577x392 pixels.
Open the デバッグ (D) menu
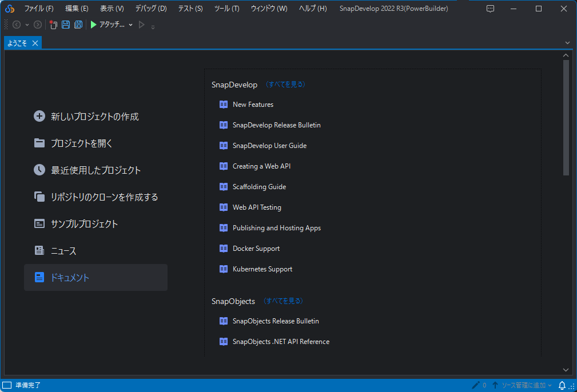(151, 9)
